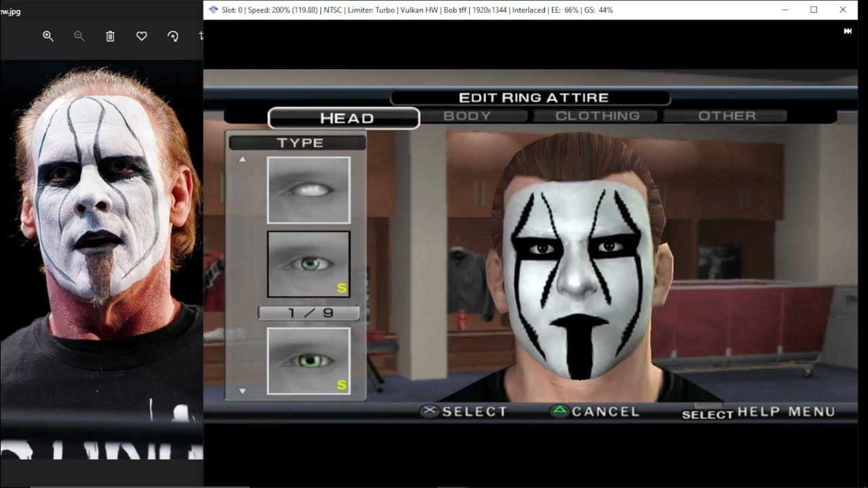
Task: Click the 1 / 9 page indicator
Action: (x=309, y=313)
